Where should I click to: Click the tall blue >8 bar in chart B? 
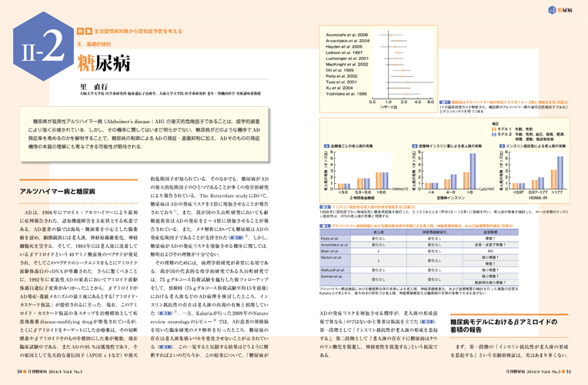click(x=473, y=171)
